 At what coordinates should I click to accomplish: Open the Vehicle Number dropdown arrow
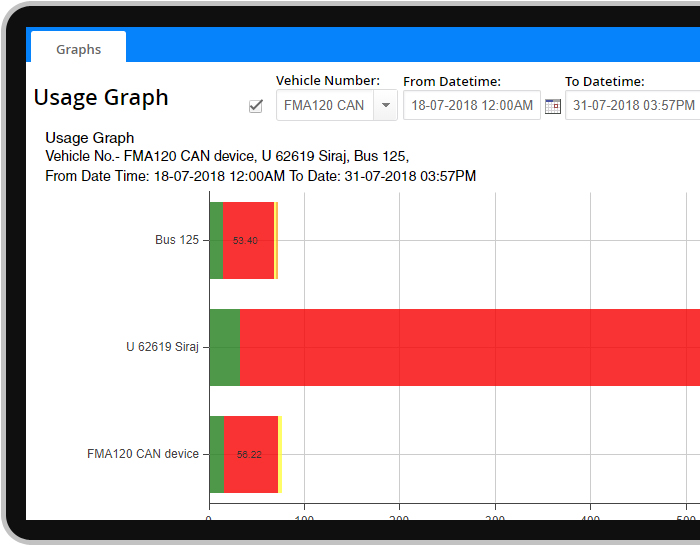386,105
